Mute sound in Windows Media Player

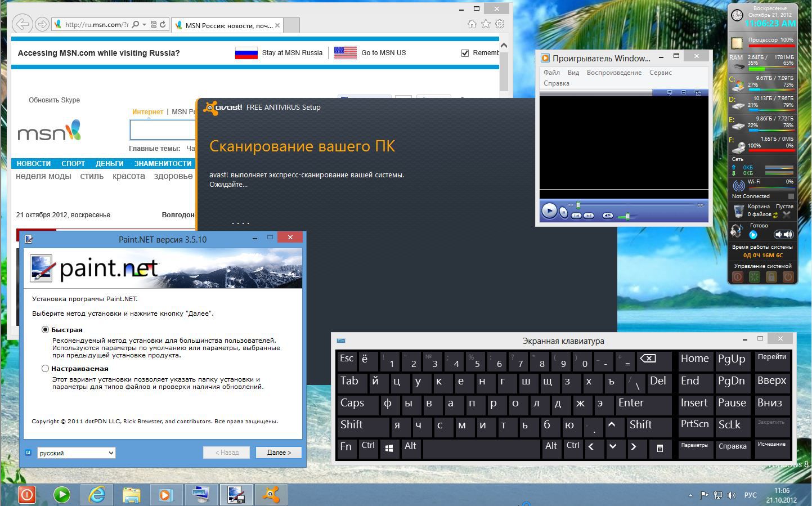[x=608, y=216]
